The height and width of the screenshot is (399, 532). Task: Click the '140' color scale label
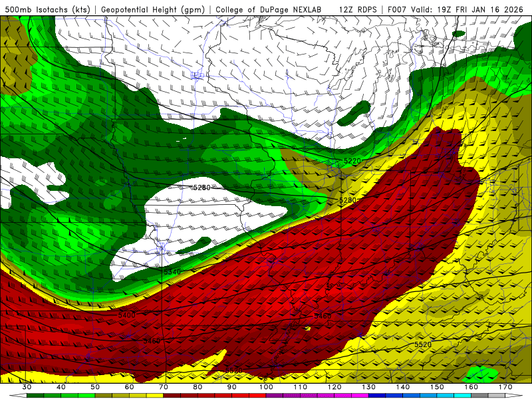(x=403, y=387)
